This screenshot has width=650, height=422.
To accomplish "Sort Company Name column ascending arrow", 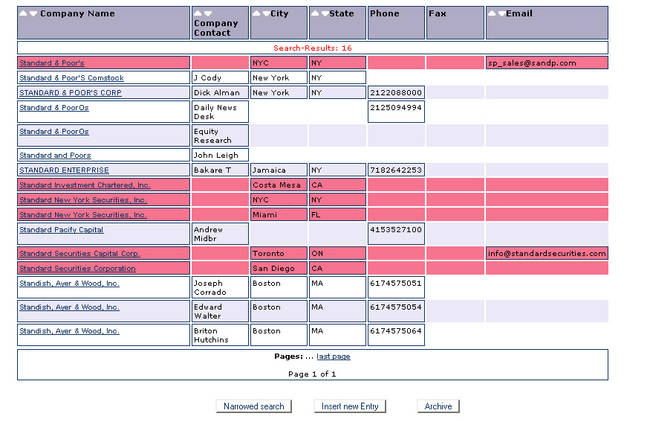I will (x=24, y=14).
